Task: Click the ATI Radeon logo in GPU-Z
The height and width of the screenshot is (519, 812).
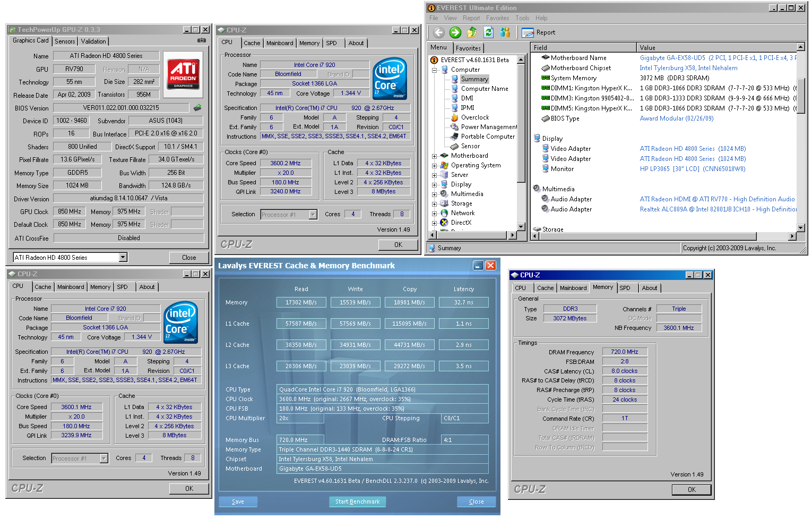Action: [183, 74]
